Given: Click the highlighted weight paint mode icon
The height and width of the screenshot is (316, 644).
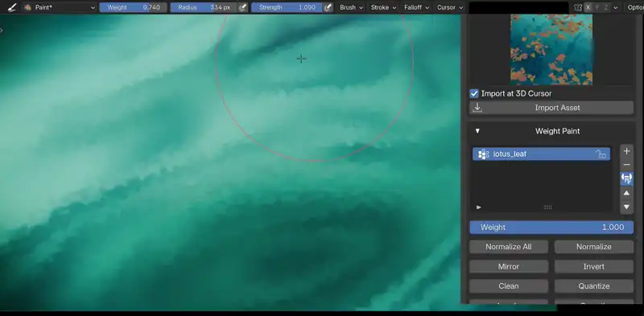Looking at the screenshot, I should click(x=626, y=179).
